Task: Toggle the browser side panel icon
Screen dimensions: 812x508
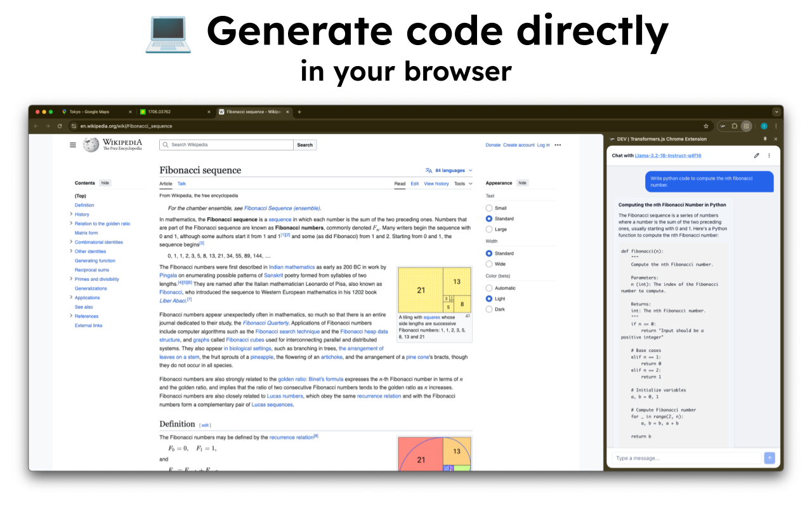Action: click(x=747, y=126)
